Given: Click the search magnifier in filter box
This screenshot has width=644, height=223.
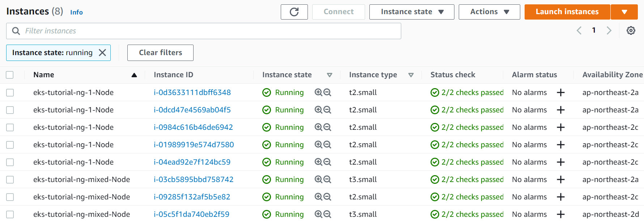Looking at the screenshot, I should [x=16, y=31].
